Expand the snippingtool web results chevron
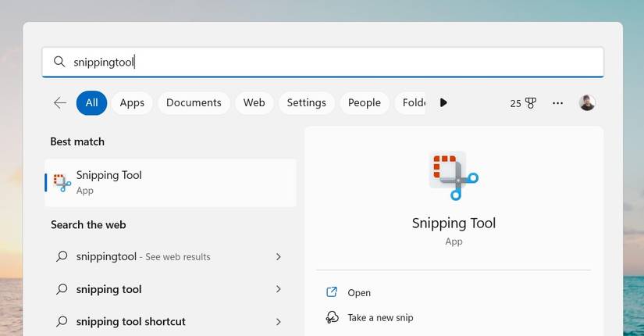The width and height of the screenshot is (644, 336). point(279,256)
